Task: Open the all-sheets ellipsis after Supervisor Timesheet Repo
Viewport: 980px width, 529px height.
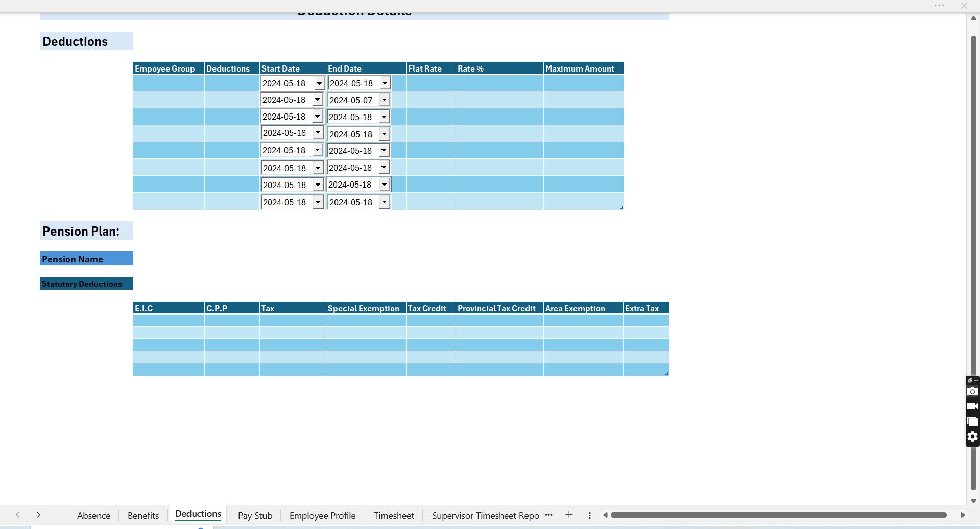Action: (x=549, y=515)
